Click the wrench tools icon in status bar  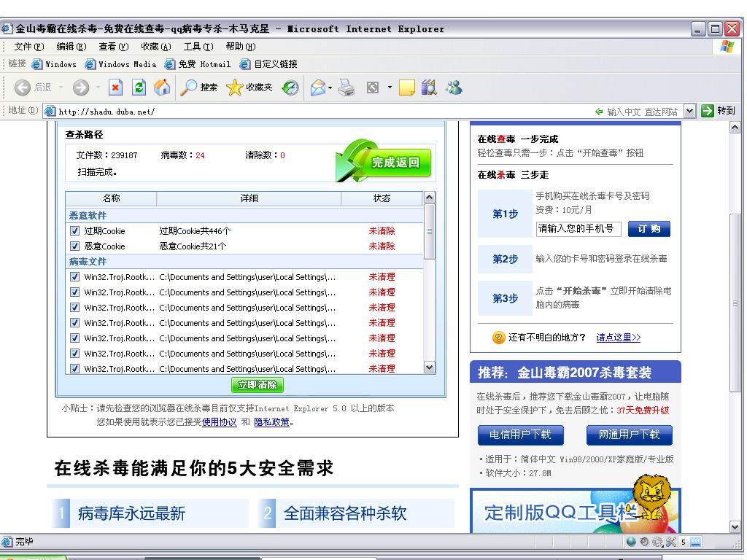coord(671,542)
